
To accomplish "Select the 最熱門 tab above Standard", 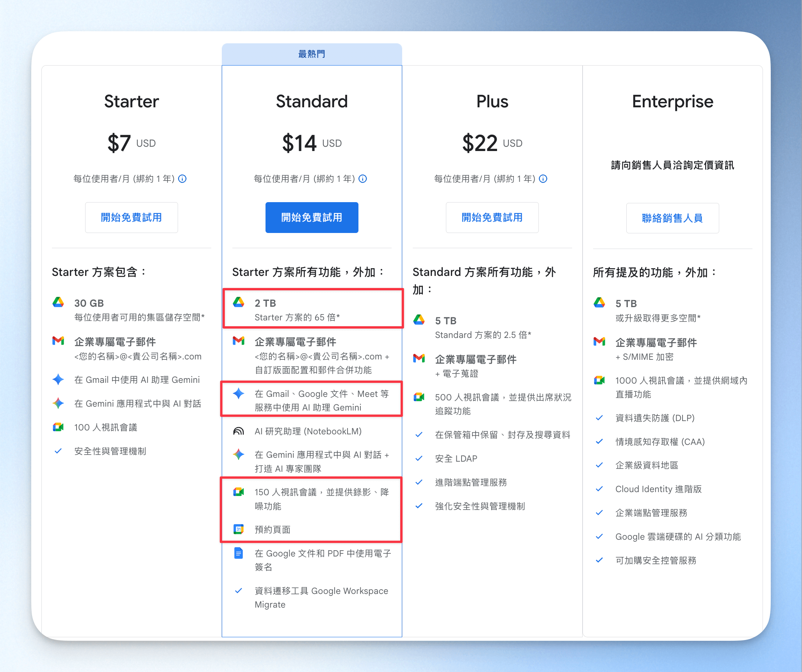I will (312, 54).
